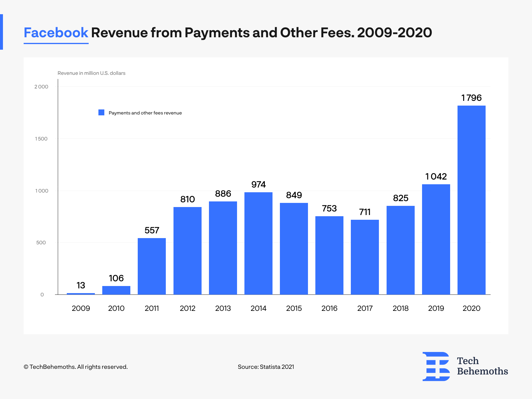Click the value label '1 796'
The image size is (532, 399).
(x=471, y=98)
